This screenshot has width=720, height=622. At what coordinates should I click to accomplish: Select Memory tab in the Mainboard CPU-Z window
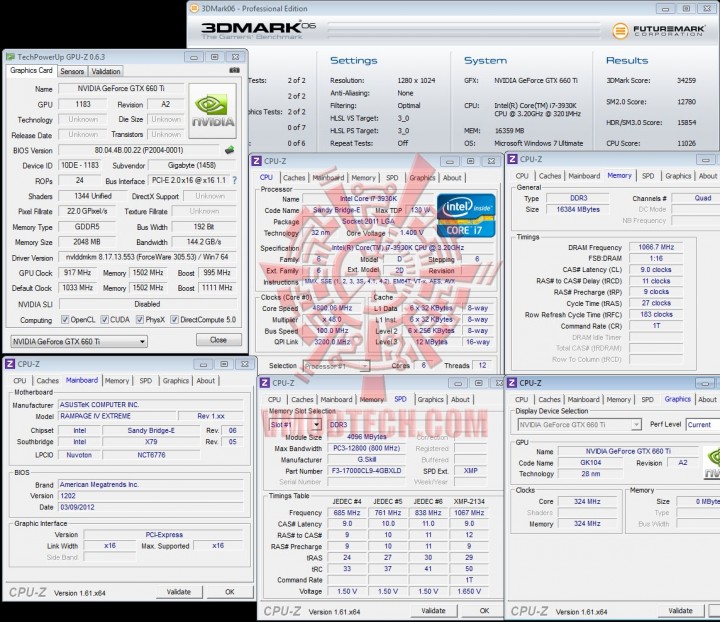pos(117,381)
